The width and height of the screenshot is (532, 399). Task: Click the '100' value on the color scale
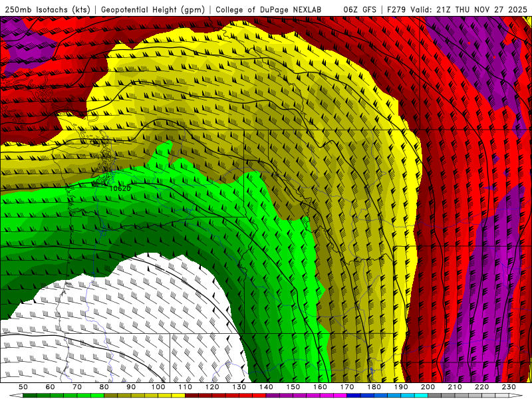pyautogui.click(x=158, y=387)
